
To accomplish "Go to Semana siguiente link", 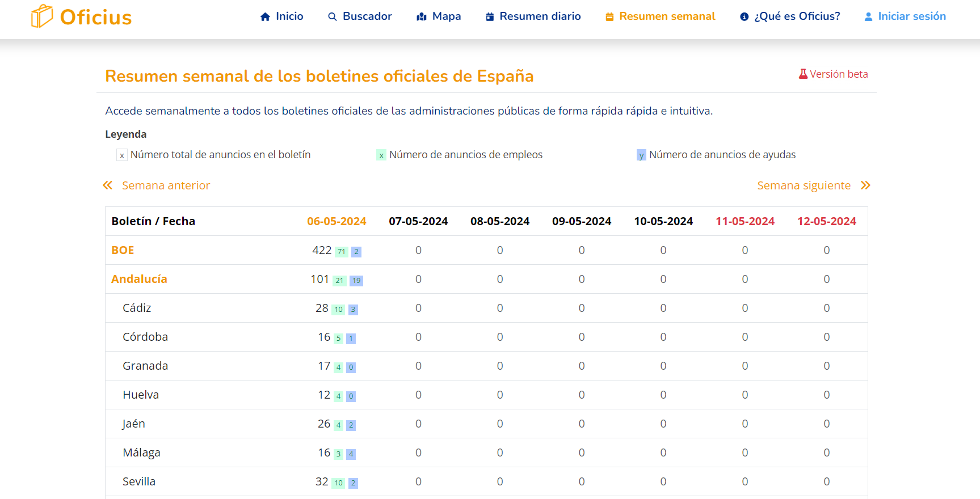I will (x=804, y=185).
